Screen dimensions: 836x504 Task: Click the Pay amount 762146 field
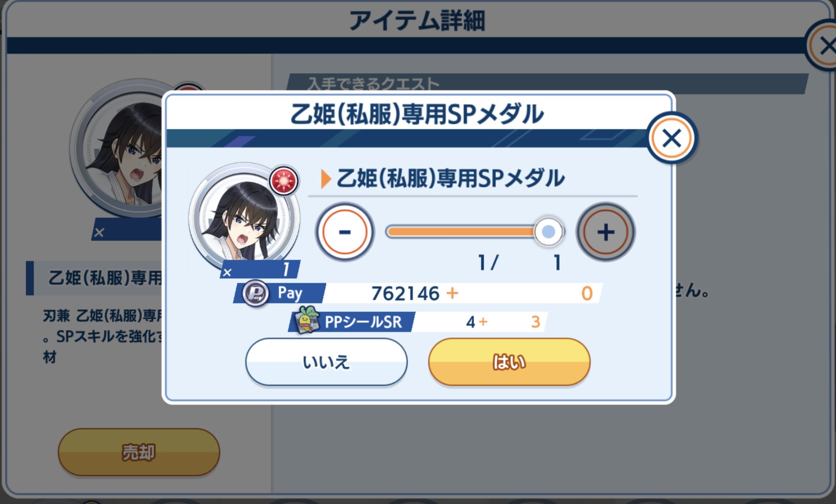pyautogui.click(x=462, y=293)
